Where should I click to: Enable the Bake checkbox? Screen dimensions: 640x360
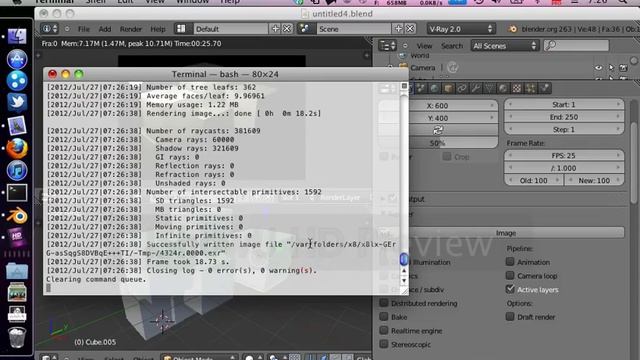[384, 316]
